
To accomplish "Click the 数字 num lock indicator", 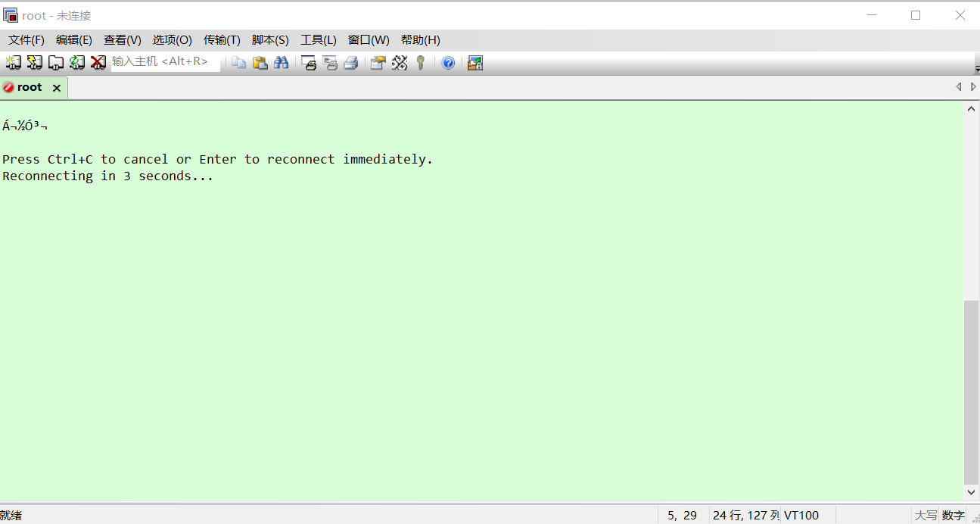I will click(x=953, y=516).
